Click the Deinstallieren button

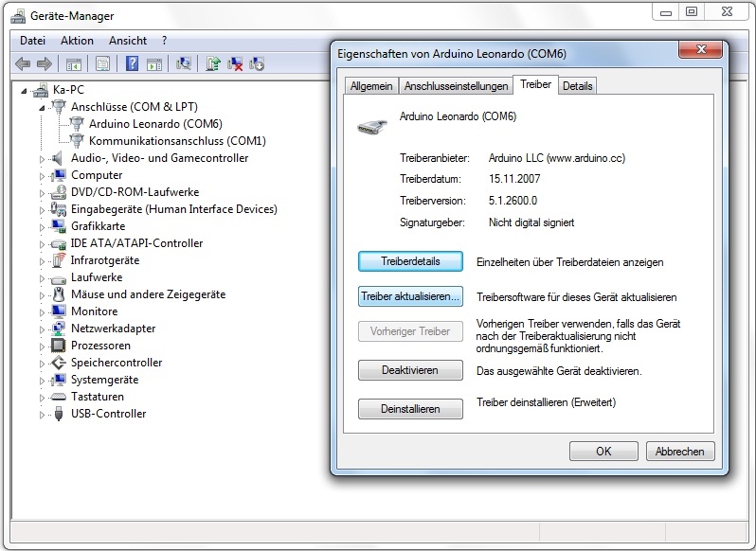tap(410, 409)
